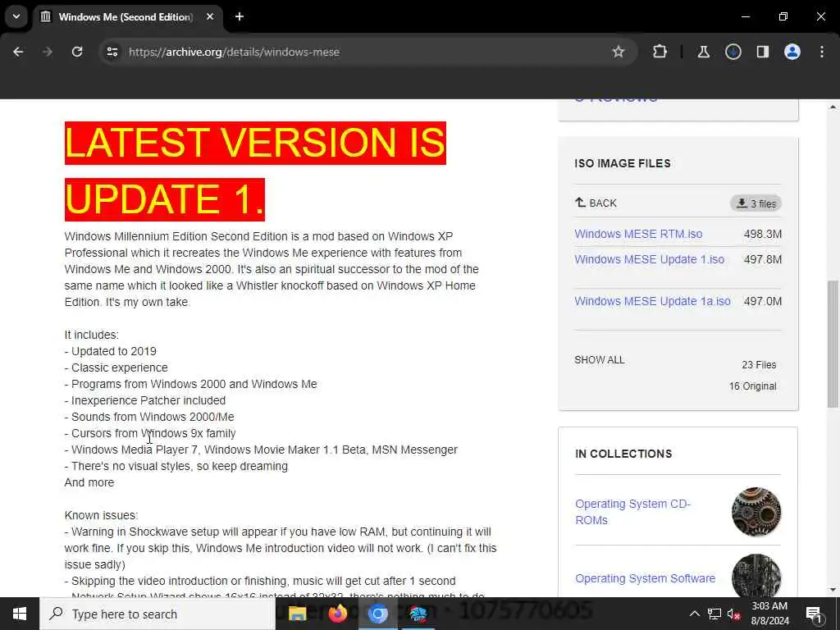Click the taskbar search box
Viewport: 840px width, 630px height.
tap(157, 614)
